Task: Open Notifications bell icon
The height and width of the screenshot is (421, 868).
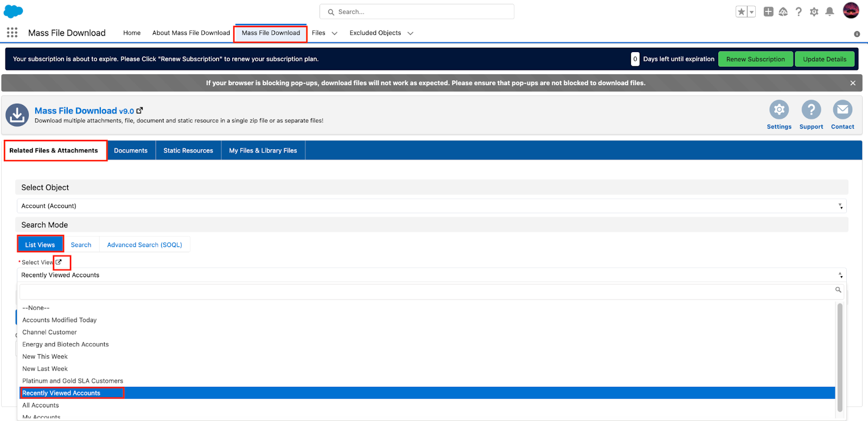Action: (x=829, y=11)
